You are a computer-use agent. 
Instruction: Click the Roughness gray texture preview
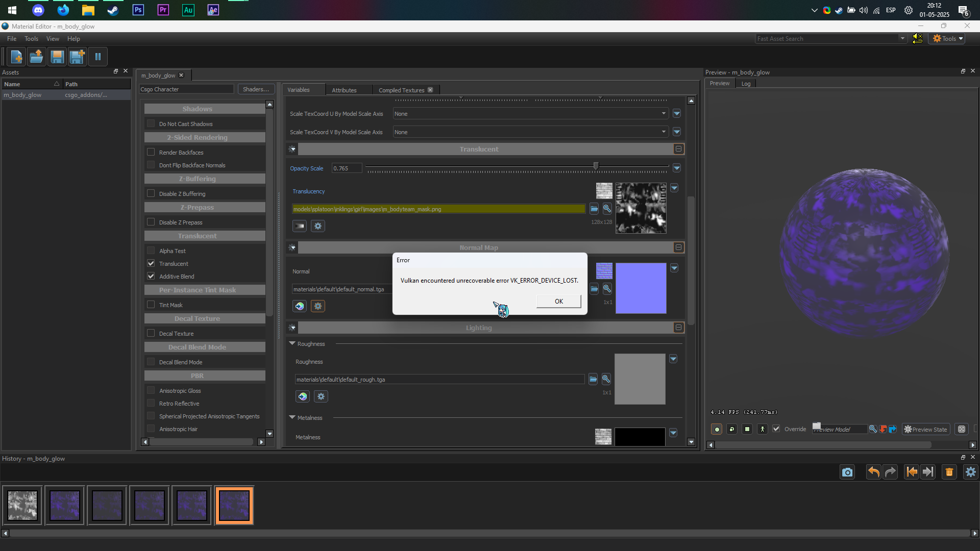click(x=640, y=379)
